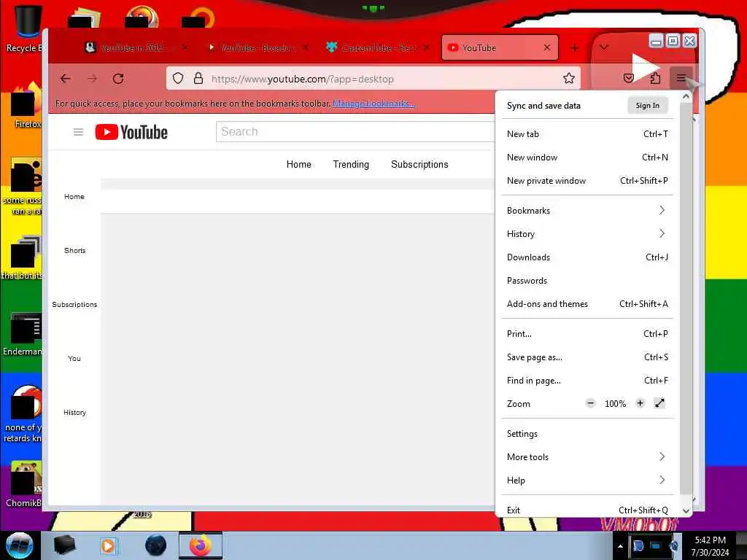Close the 'YouTube - Broadcast' tab
Image resolution: width=747 pixels, height=560 pixels.
[306, 47]
